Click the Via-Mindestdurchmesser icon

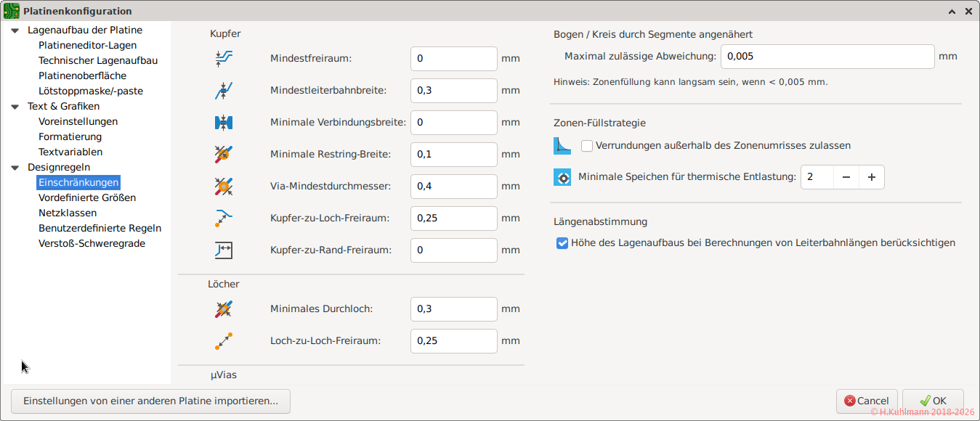tap(224, 187)
